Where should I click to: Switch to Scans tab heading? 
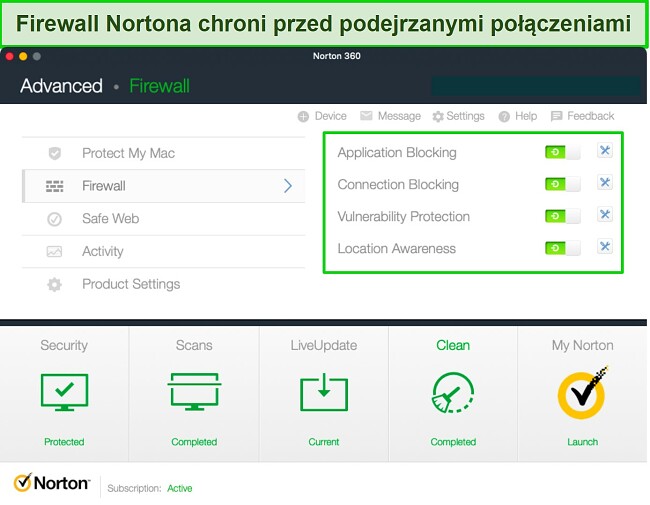tap(194, 345)
